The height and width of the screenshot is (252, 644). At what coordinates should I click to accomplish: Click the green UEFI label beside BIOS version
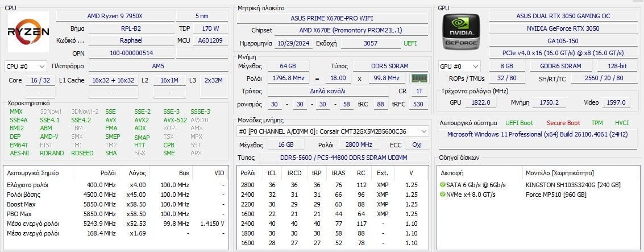coord(410,43)
